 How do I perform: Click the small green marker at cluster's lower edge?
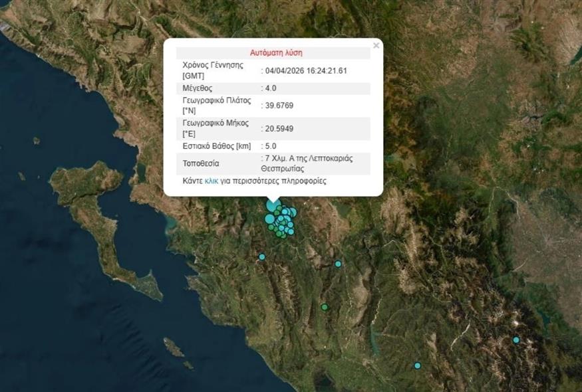[283, 236]
